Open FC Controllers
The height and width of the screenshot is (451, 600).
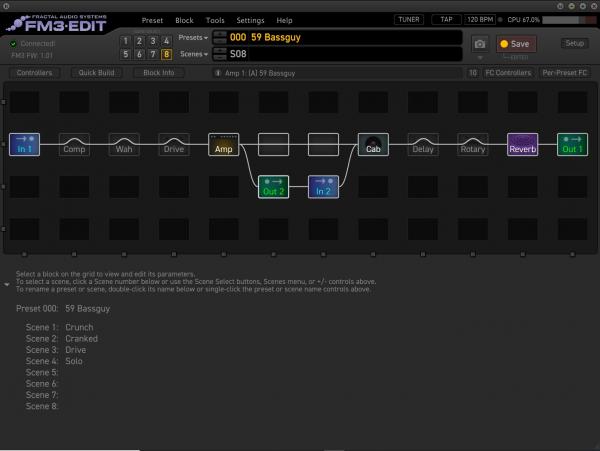(508, 73)
